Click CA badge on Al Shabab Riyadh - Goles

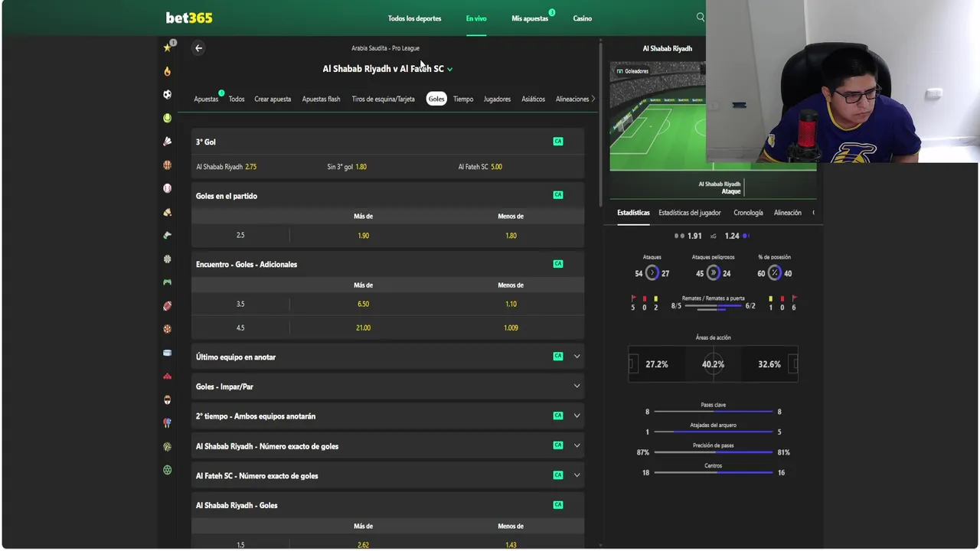558,505
